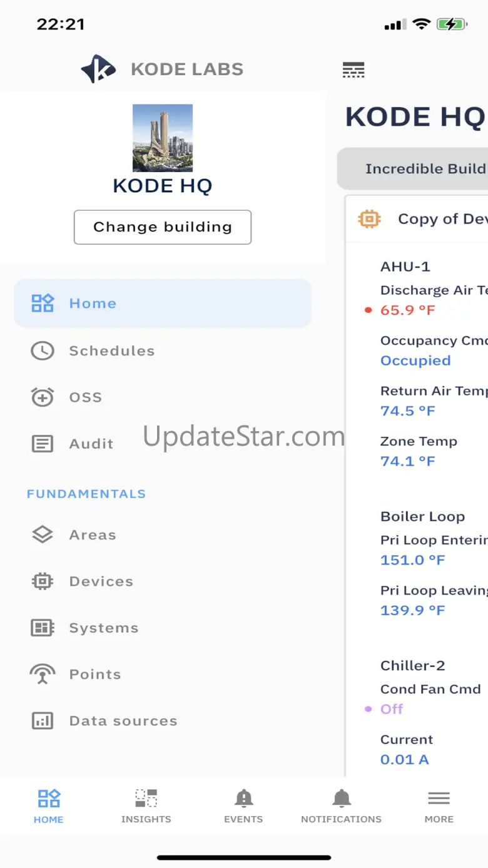
Task: Switch to the Insights tab
Action: (146, 806)
